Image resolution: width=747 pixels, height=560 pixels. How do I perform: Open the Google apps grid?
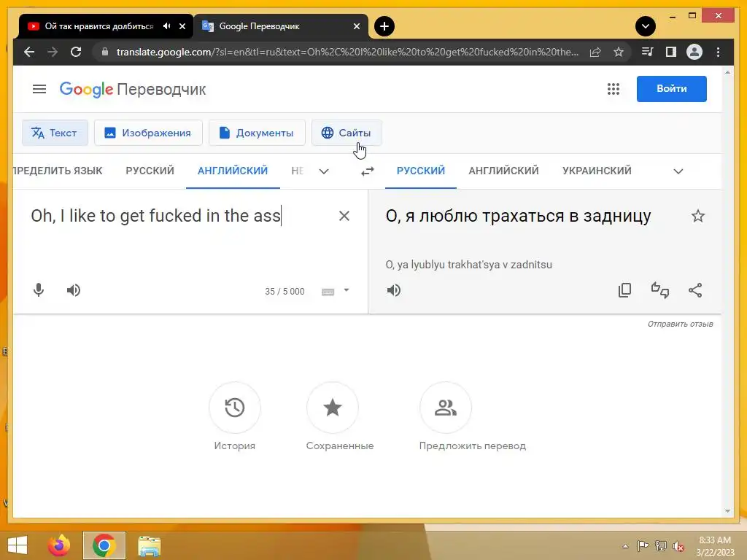pos(613,89)
